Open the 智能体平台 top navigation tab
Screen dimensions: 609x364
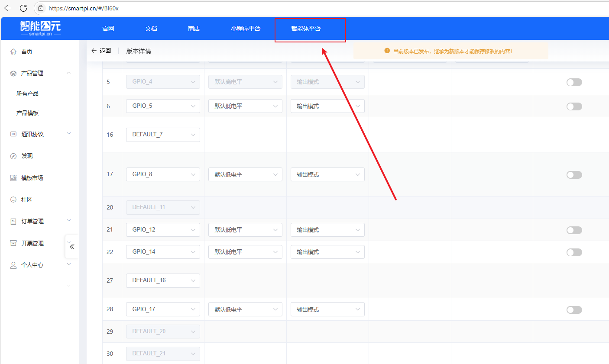coord(306,29)
